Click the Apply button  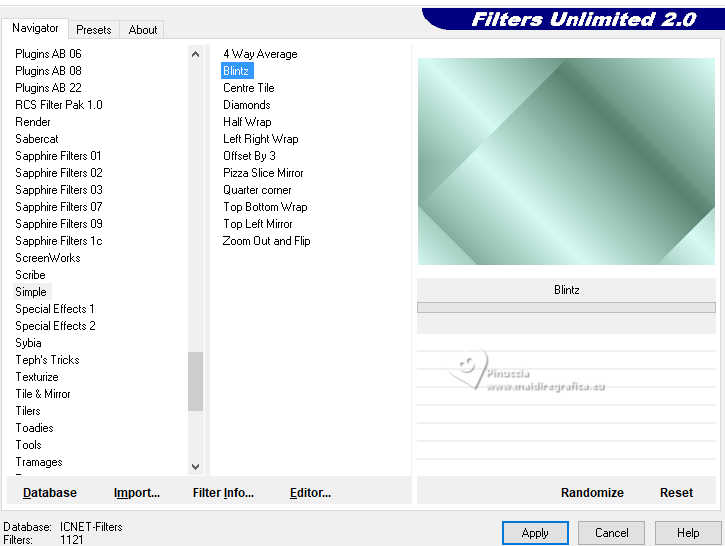point(535,533)
